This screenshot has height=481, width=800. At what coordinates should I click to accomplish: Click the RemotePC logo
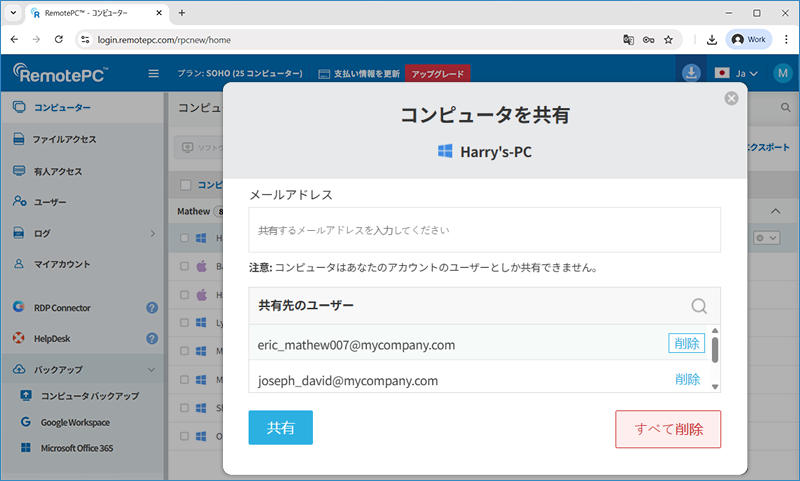tap(60, 73)
